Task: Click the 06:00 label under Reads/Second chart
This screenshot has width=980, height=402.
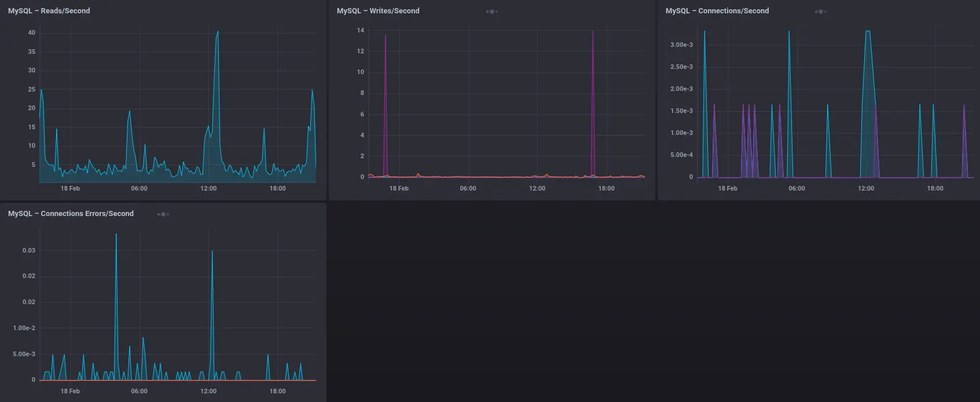Action: (139, 188)
